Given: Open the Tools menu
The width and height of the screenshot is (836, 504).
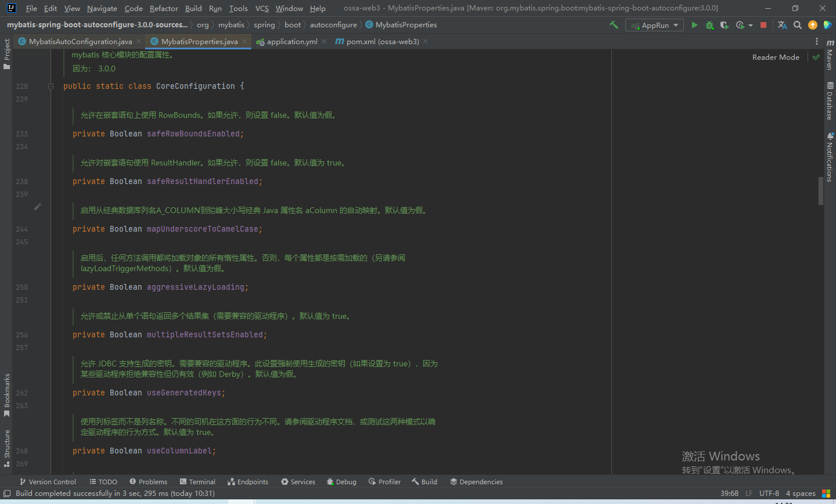Looking at the screenshot, I should pos(238,8).
